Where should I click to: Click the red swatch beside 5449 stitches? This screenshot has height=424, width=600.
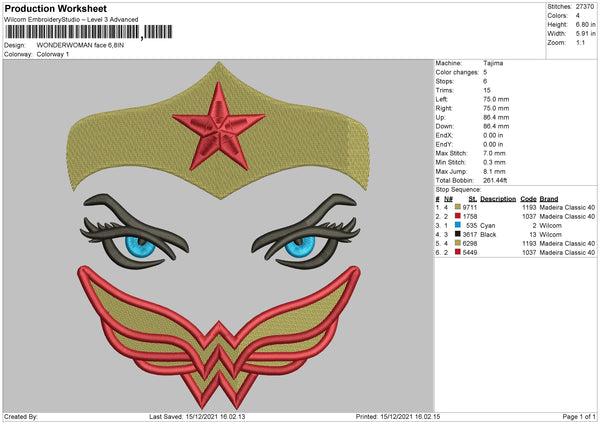tap(458, 252)
